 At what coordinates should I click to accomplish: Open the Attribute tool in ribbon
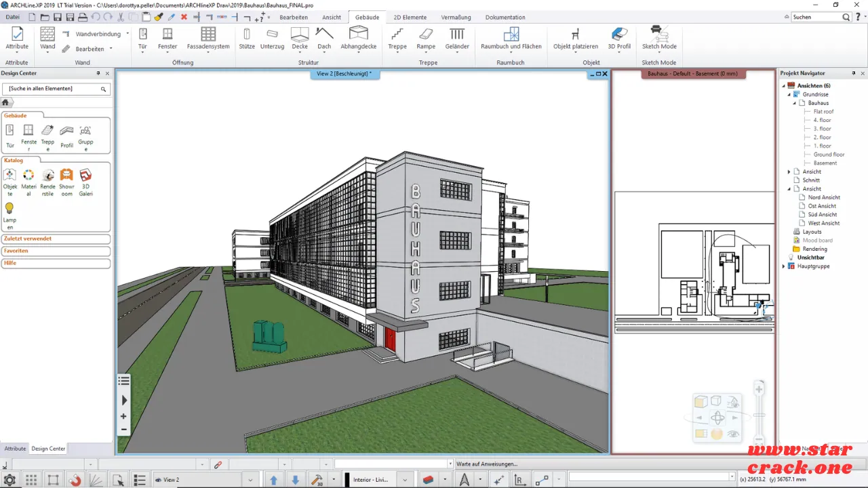pyautogui.click(x=17, y=38)
